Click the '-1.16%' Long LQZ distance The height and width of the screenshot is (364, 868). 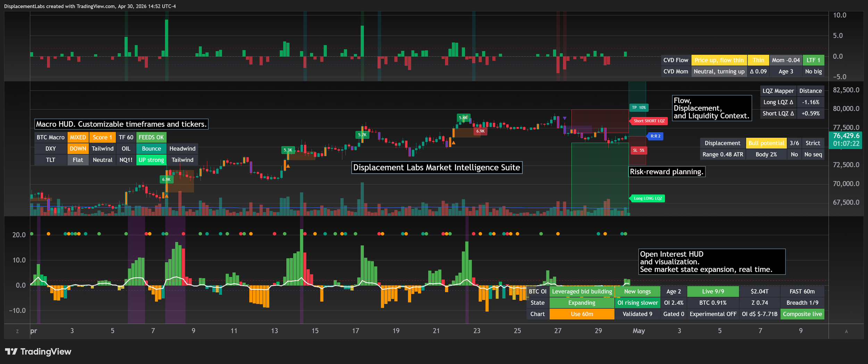810,102
